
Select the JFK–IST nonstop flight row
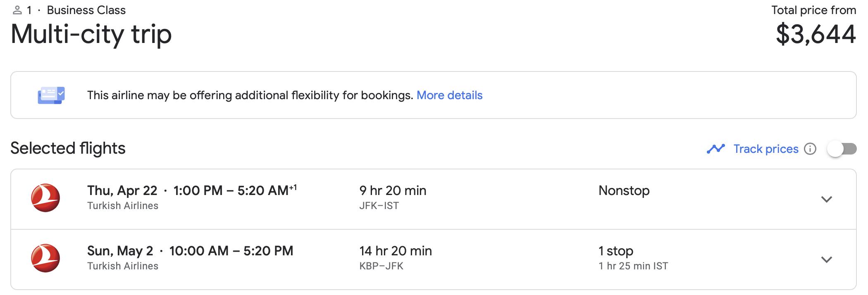coord(434,199)
